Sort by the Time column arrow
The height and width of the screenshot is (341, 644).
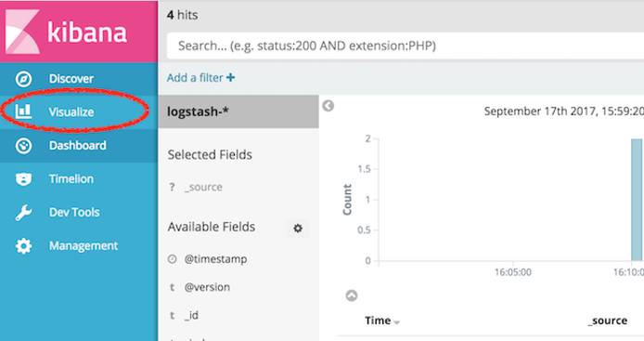[397, 322]
